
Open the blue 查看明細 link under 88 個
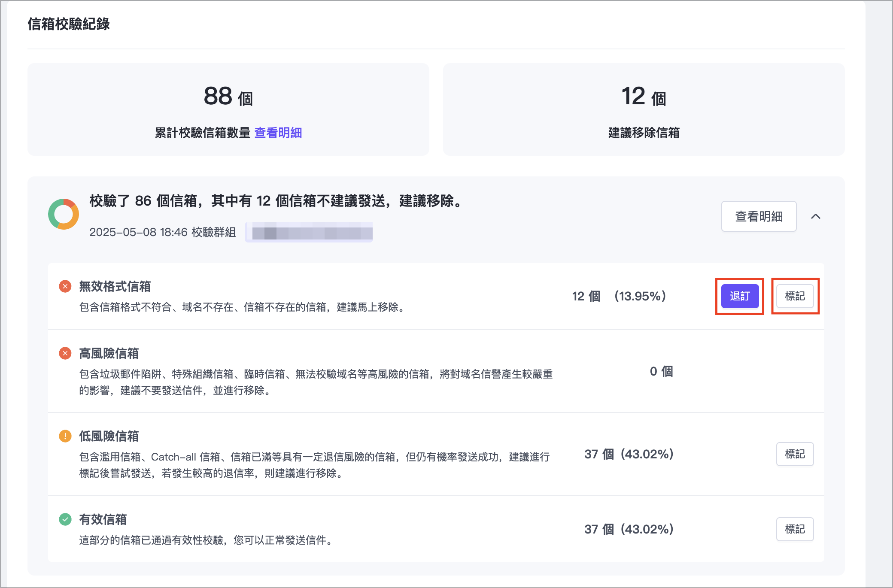tap(278, 133)
